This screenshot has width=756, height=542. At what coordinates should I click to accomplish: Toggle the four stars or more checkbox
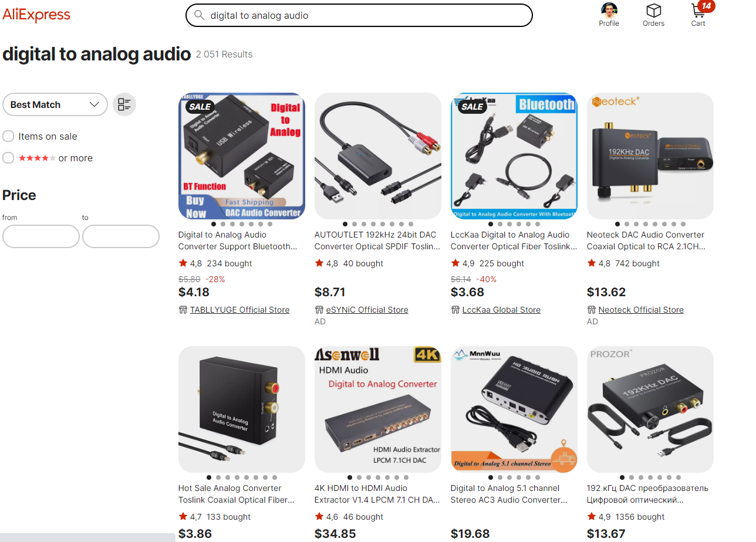point(8,158)
